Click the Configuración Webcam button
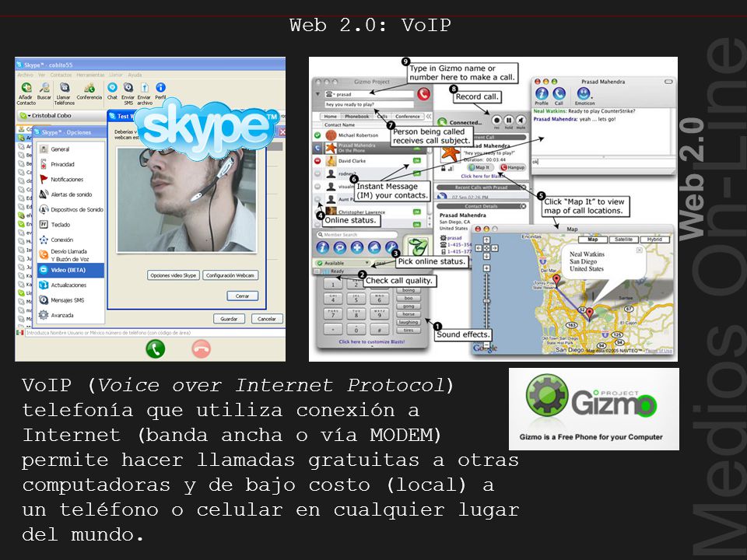The height and width of the screenshot is (560, 747). point(230,275)
